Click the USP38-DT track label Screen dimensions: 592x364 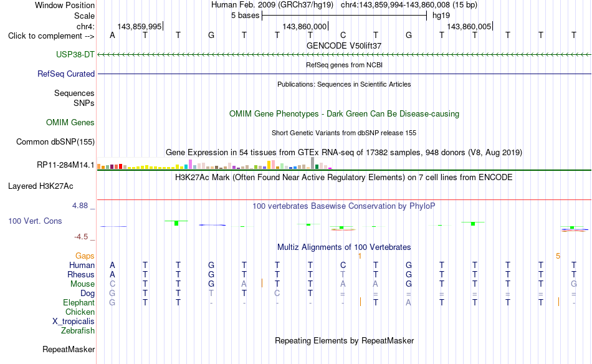tap(75, 54)
